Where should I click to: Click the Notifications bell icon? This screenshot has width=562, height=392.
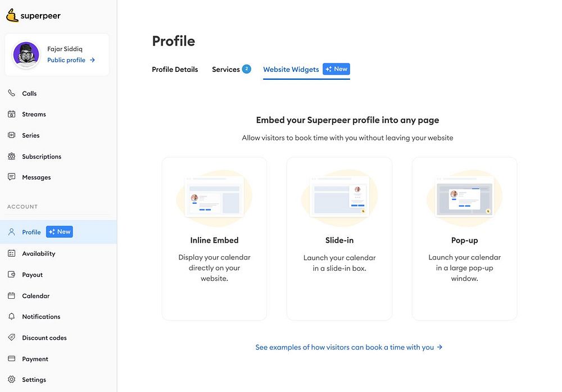coord(12,317)
